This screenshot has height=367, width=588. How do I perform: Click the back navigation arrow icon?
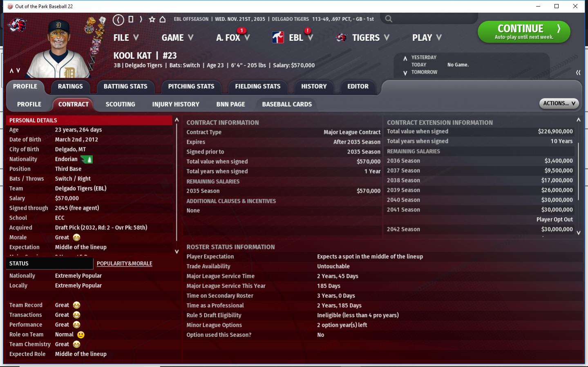click(118, 19)
